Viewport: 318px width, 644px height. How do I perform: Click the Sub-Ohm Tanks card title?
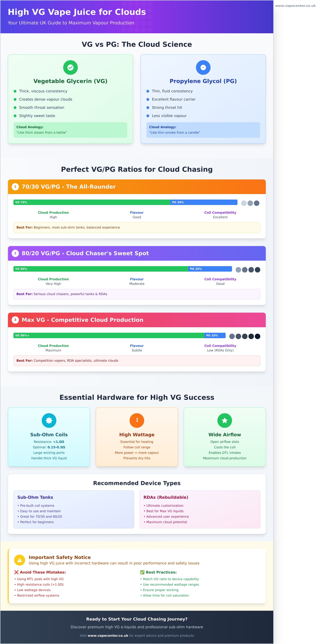[35, 497]
